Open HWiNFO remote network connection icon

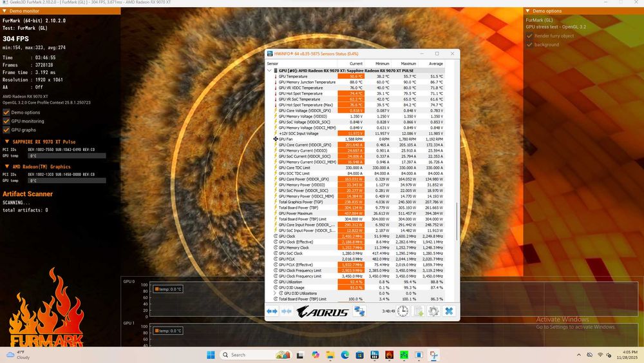coord(359,311)
